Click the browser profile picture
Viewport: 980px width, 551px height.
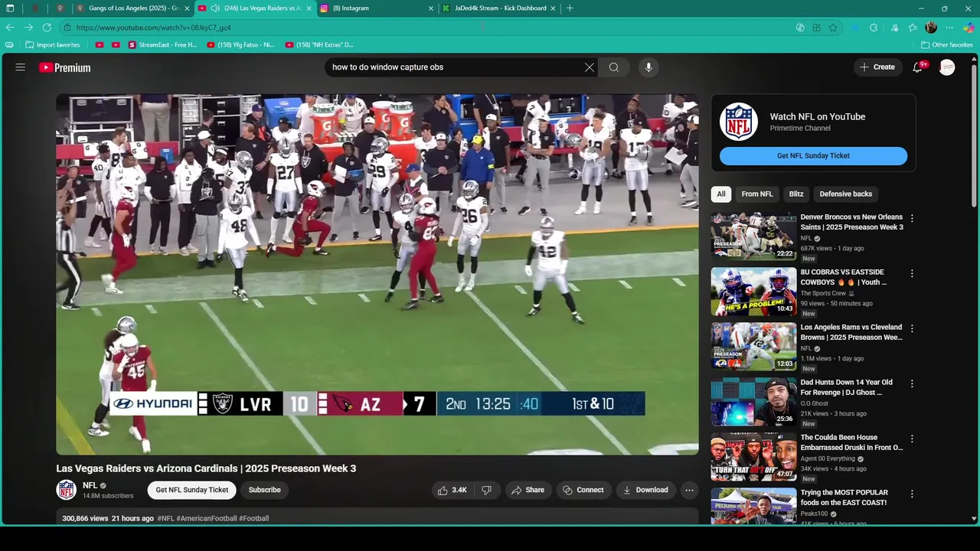pyautogui.click(x=931, y=28)
